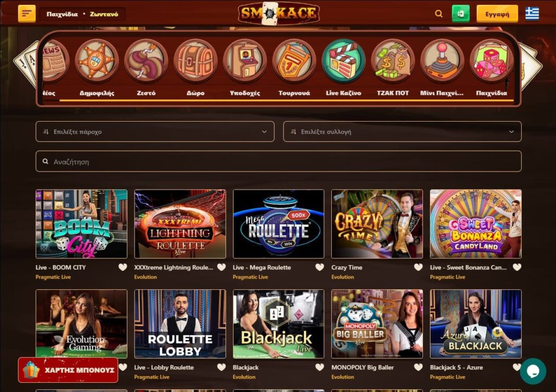Select the ΤΖΑΚ ΠΟΤ money bags category
This screenshot has width=556, height=392.
coord(393,61)
